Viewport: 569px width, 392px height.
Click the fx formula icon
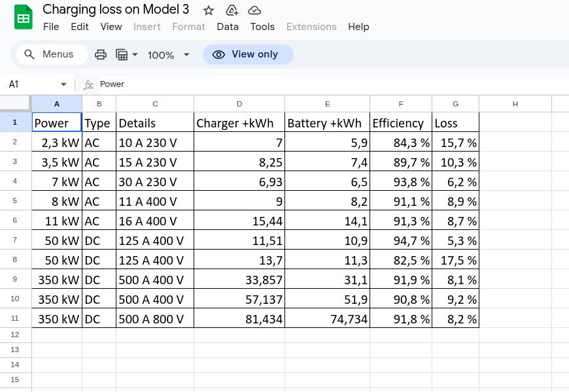88,84
